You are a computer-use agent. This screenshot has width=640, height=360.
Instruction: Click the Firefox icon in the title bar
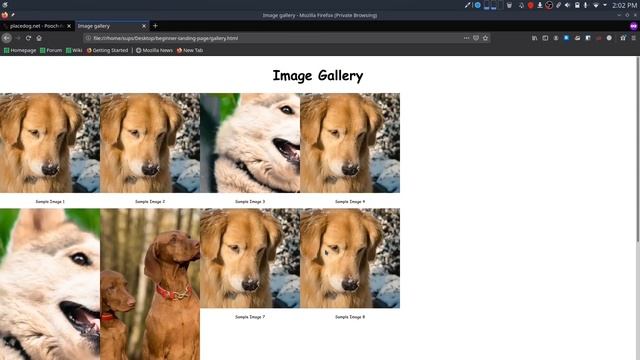click(x=5, y=15)
